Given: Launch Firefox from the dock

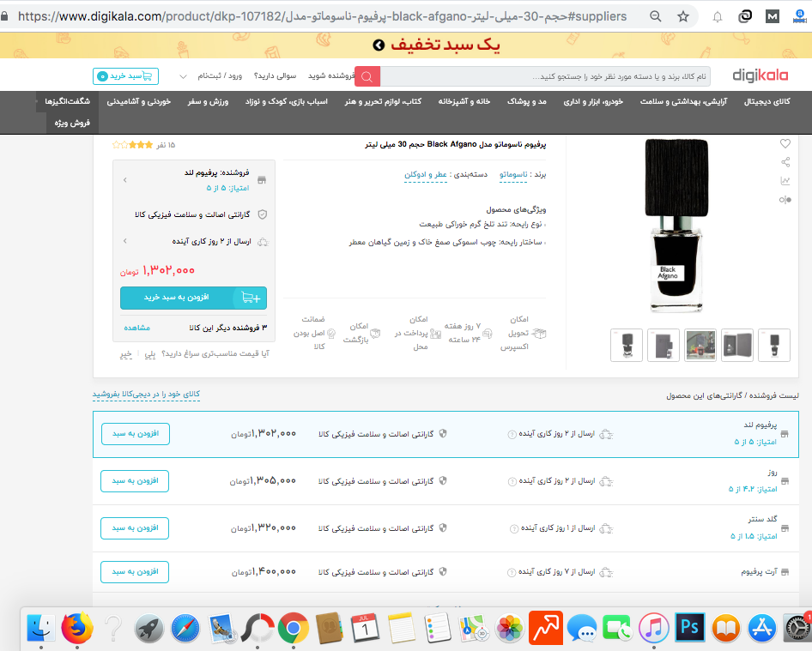Looking at the screenshot, I should (x=77, y=628).
